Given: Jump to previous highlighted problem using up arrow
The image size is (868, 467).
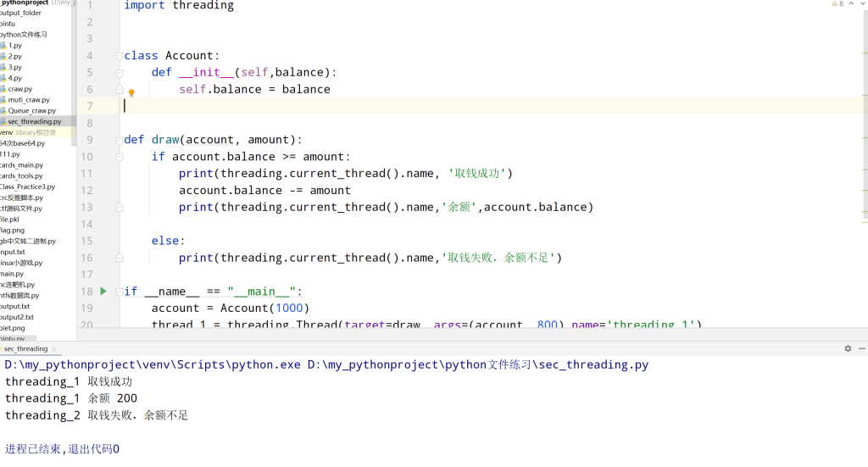Looking at the screenshot, I should click(850, 5).
